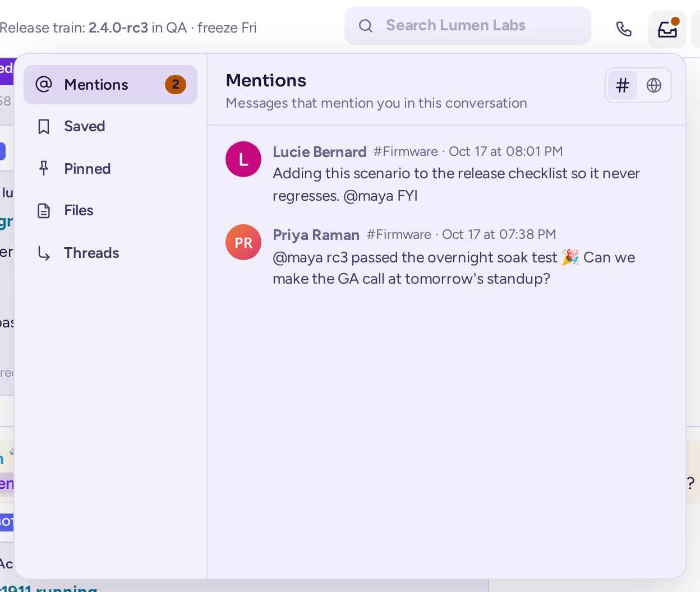Click the @maya mention in Lucie's message
This screenshot has width=700, height=592.
[x=369, y=196]
